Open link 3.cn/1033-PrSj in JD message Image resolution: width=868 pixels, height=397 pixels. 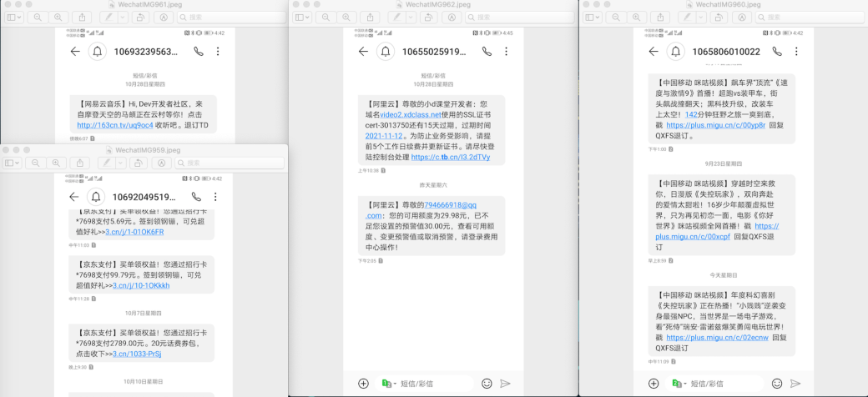pos(137,354)
